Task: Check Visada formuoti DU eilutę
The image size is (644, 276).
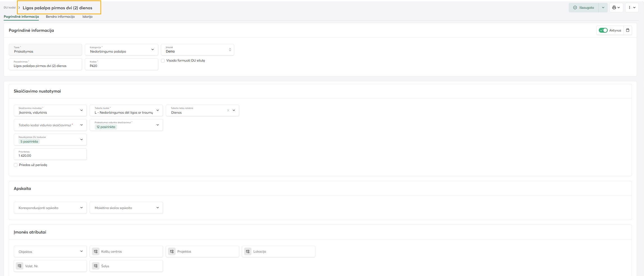Action: [x=163, y=60]
